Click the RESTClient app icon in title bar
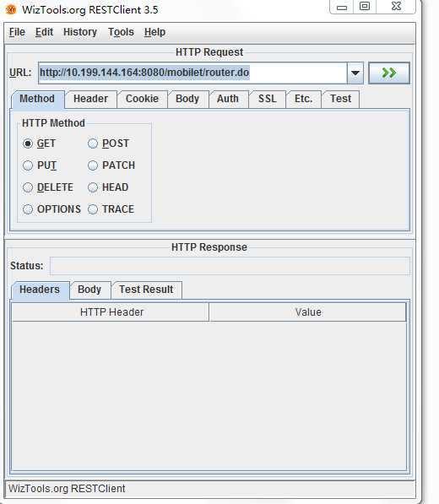 [11, 9]
